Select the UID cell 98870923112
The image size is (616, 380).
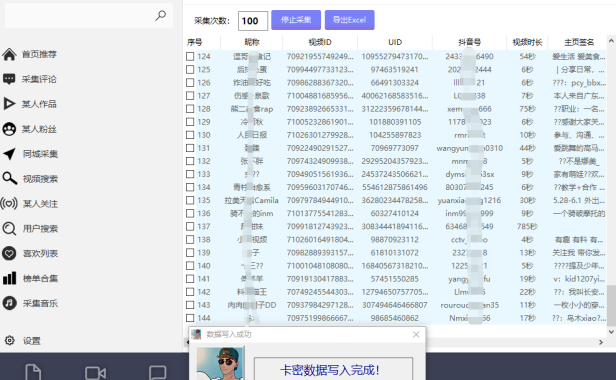pos(394,239)
